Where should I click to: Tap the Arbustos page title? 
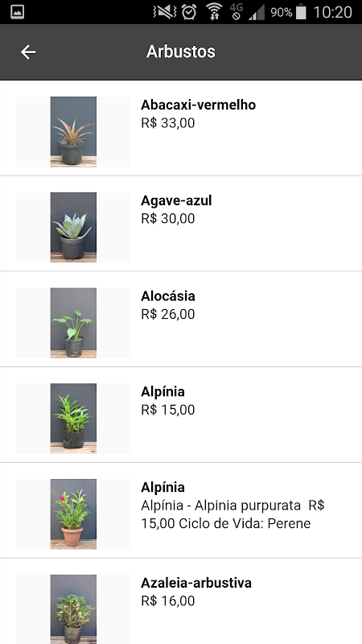(181, 52)
